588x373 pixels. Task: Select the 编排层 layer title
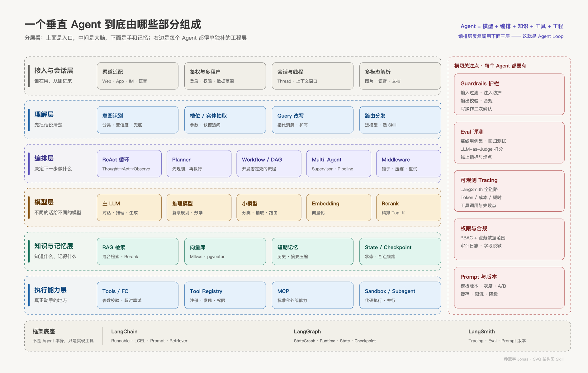[x=44, y=158]
